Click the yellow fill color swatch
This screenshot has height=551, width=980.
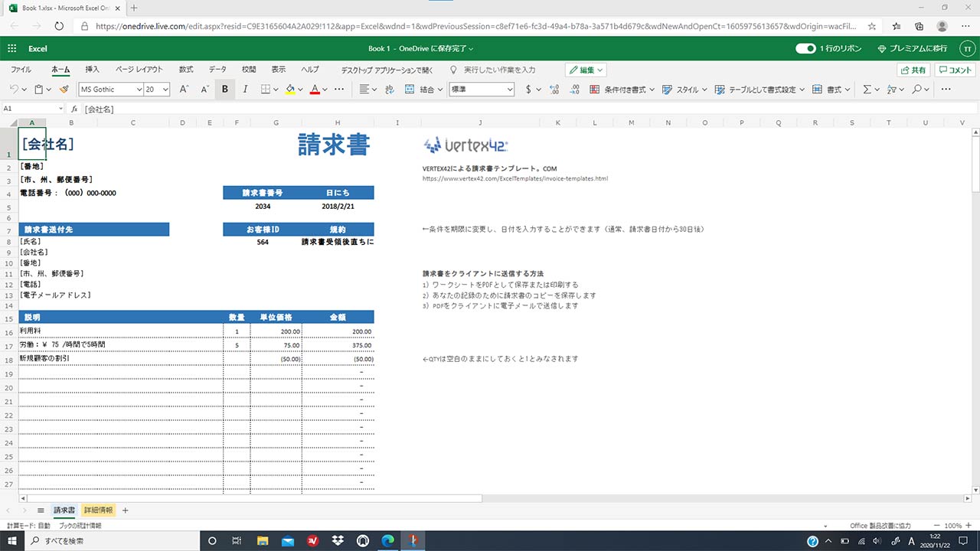click(x=289, y=90)
